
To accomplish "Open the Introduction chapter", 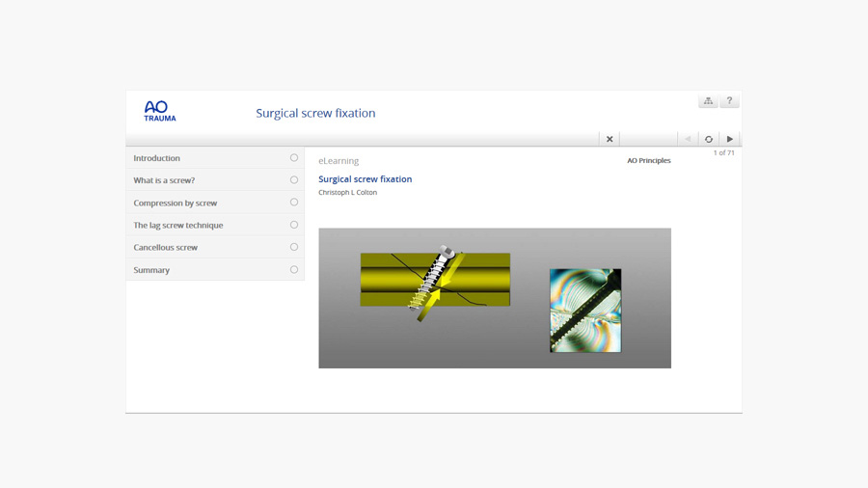I will [157, 158].
